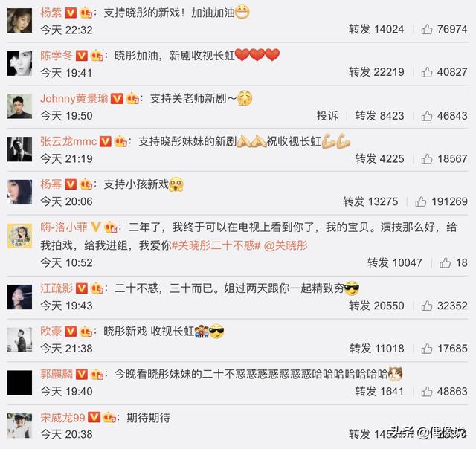Viewport: 476px width, 449px height.
Task: Click 转发 22219 on 陈学冬's comment
Action: point(376,72)
